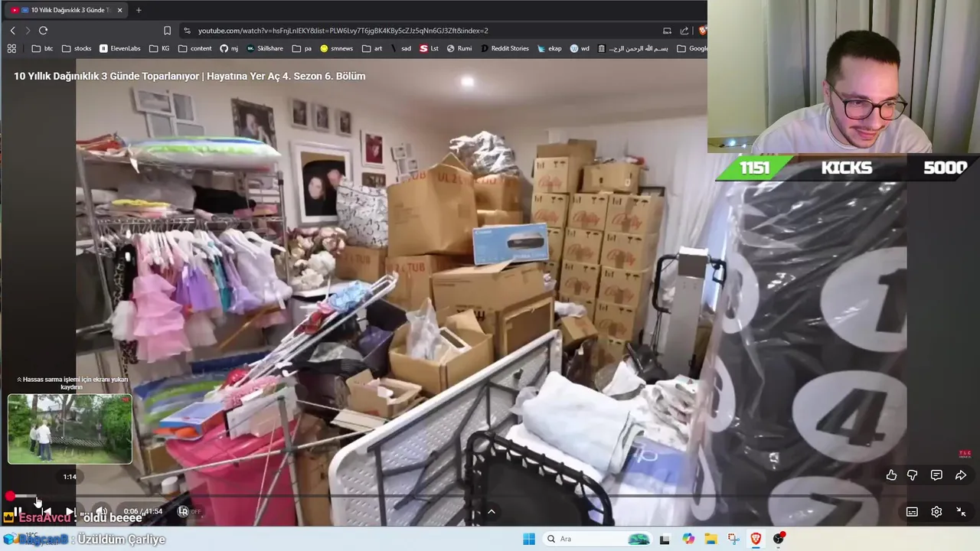Click the seek preview thumbnail
Viewport: 980px width, 551px height.
click(70, 429)
